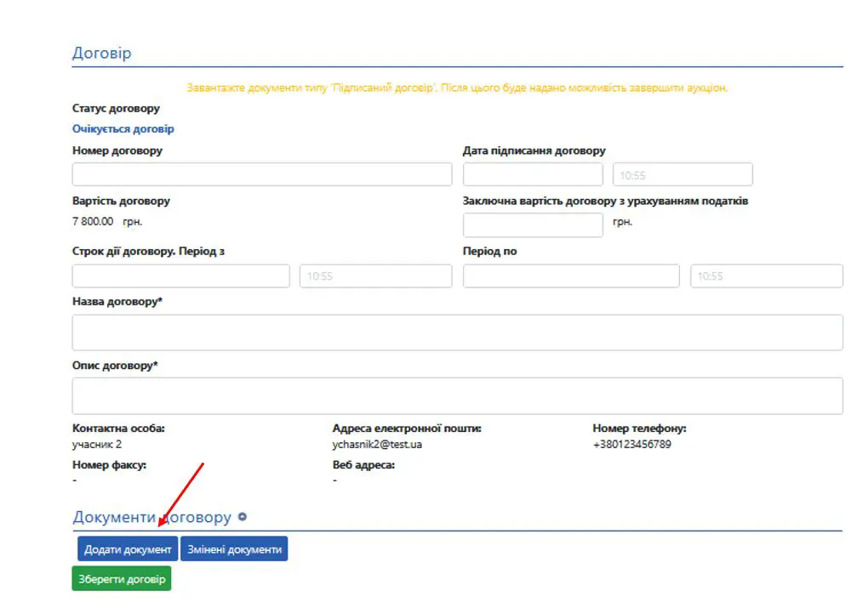The width and height of the screenshot is (868, 608).
Task: Click the info icon beside Документи договору
Action: point(243,517)
